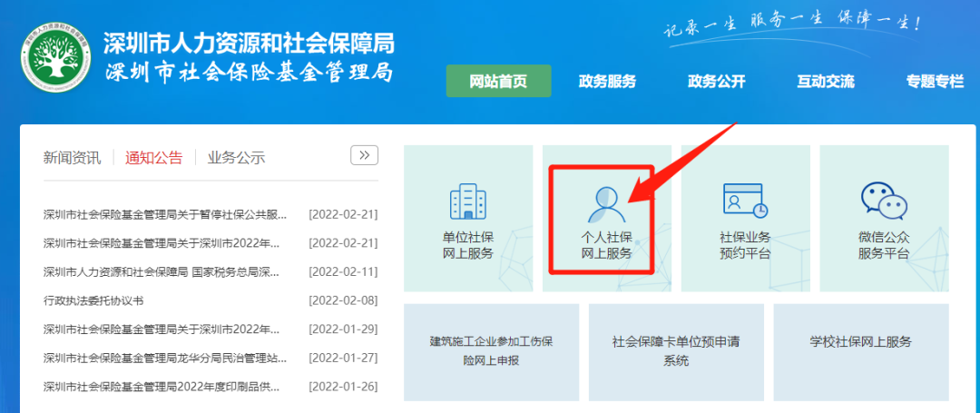Click the date [2022-02-11]
Screen dimensions: 980x413
pyautogui.click(x=343, y=271)
